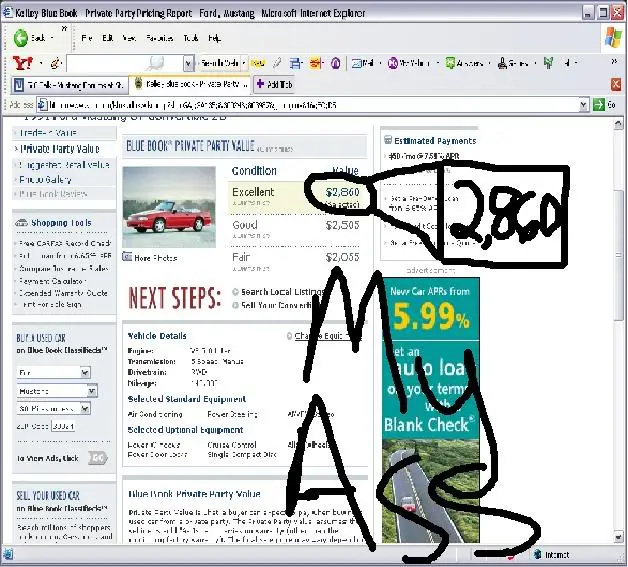Image resolution: width=628 pixels, height=567 pixels.
Task: Click the red Mustang convertible photo
Action: pos(169,207)
